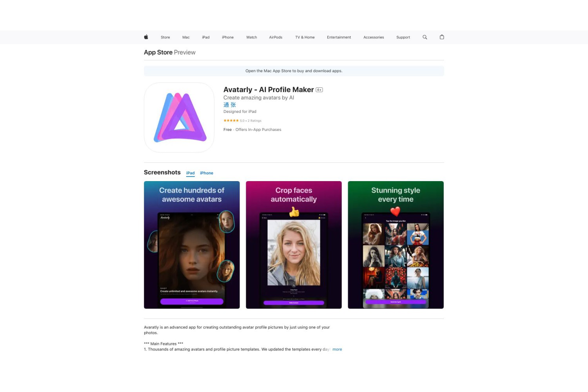Screen dimensions: 588x392
Task: Open the Crop faces automatically screenshot
Action: point(294,245)
